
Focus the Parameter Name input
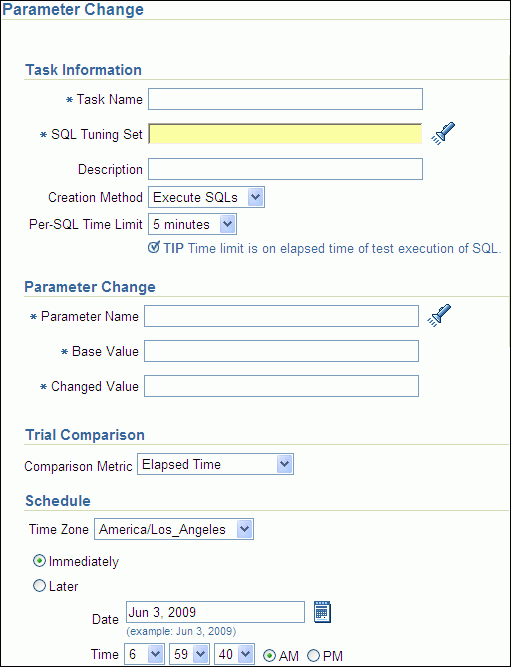coord(281,316)
